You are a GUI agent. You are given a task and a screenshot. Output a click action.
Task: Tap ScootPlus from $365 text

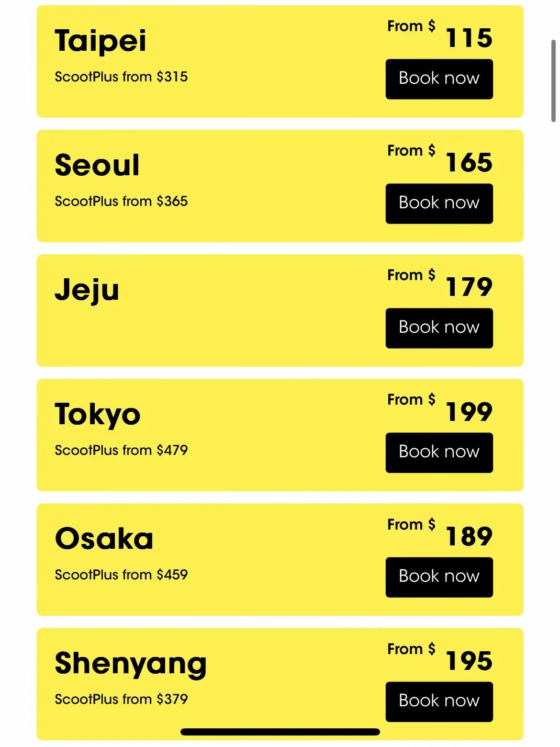[121, 201]
